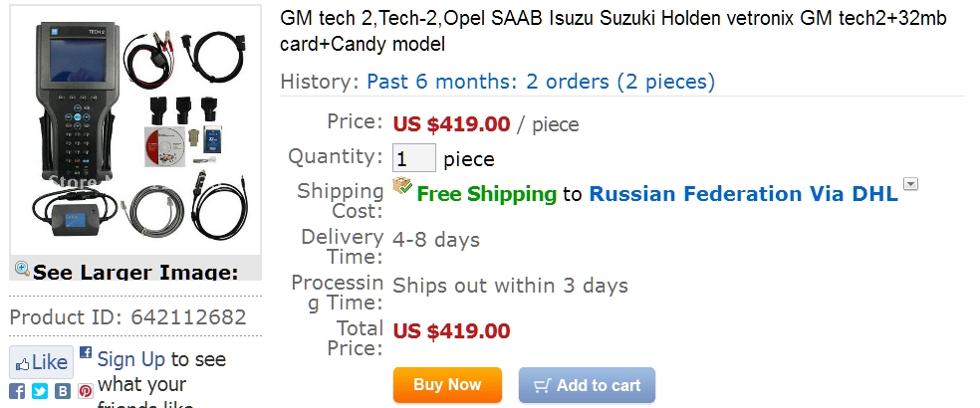Share product via VK icon

63,391
